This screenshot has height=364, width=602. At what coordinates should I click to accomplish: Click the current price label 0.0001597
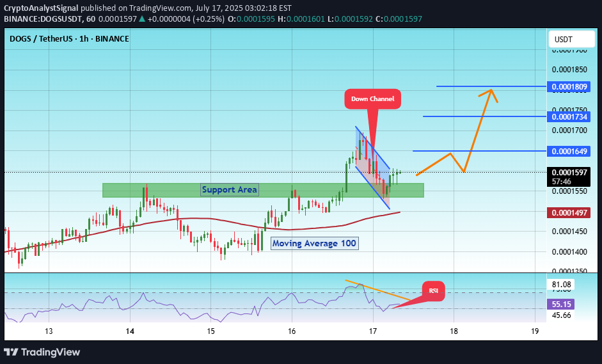pyautogui.click(x=569, y=172)
